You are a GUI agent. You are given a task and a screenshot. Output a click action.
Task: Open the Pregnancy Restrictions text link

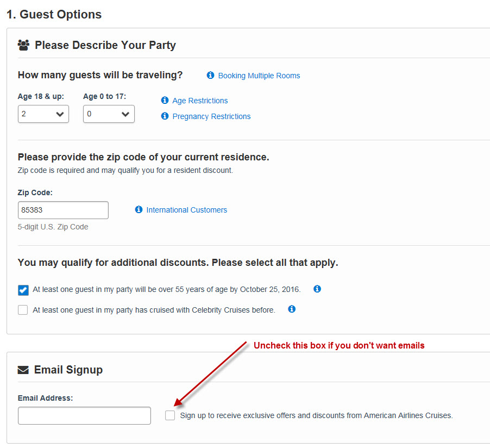tap(211, 116)
